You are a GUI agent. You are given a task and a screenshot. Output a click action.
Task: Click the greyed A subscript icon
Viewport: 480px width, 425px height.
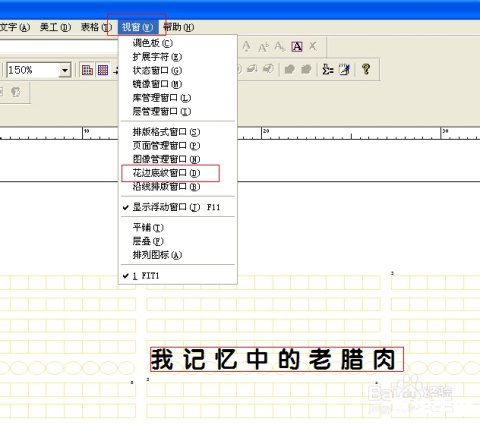279,47
